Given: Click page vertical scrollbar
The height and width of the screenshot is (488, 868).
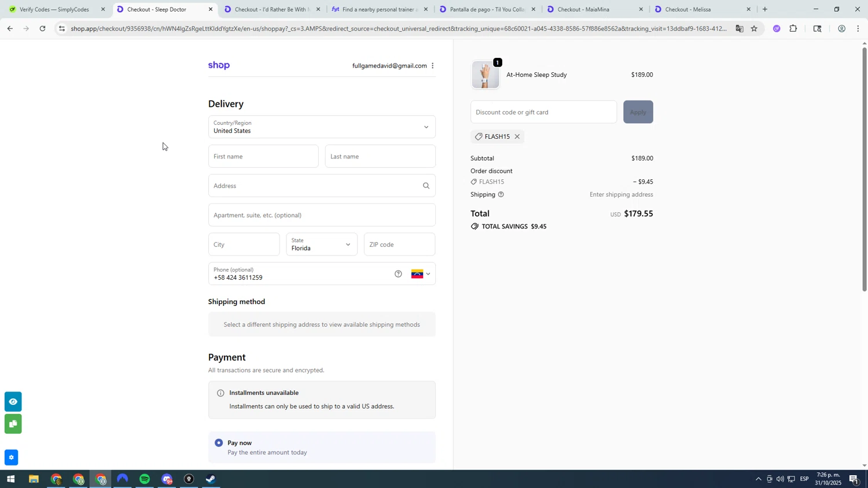Looking at the screenshot, I should pos(865,170).
